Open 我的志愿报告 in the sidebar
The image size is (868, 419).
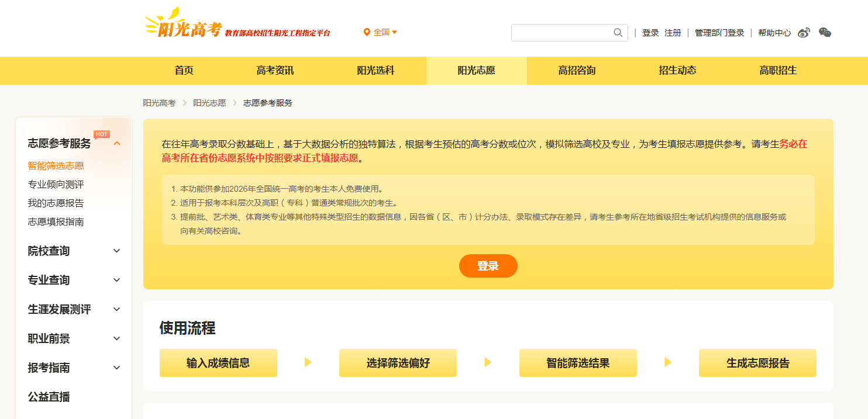[56, 203]
